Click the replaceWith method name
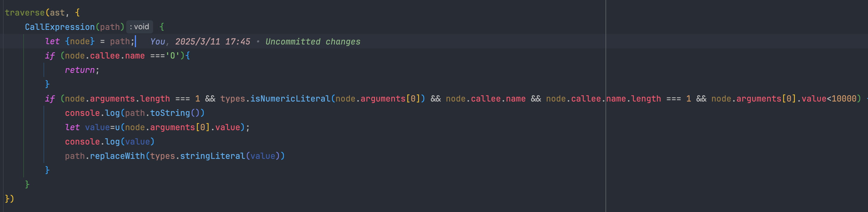 pyautogui.click(x=117, y=156)
